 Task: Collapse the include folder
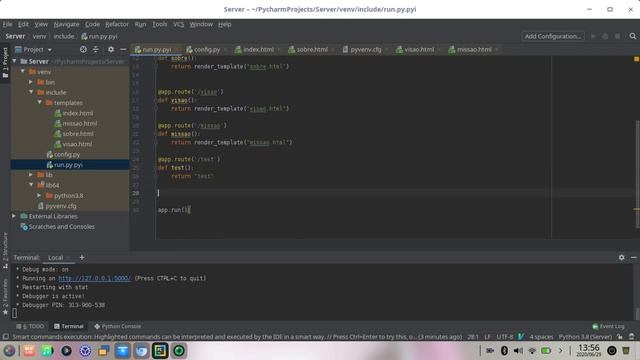(x=31, y=92)
